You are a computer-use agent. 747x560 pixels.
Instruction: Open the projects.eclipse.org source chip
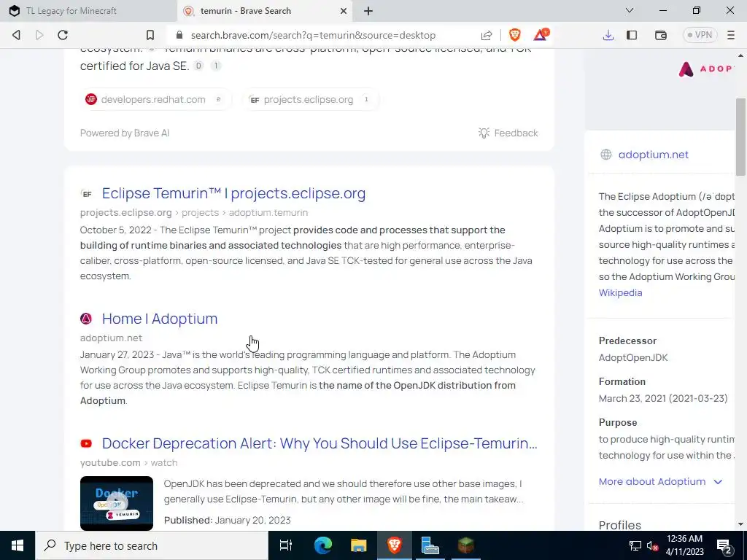pos(311,99)
